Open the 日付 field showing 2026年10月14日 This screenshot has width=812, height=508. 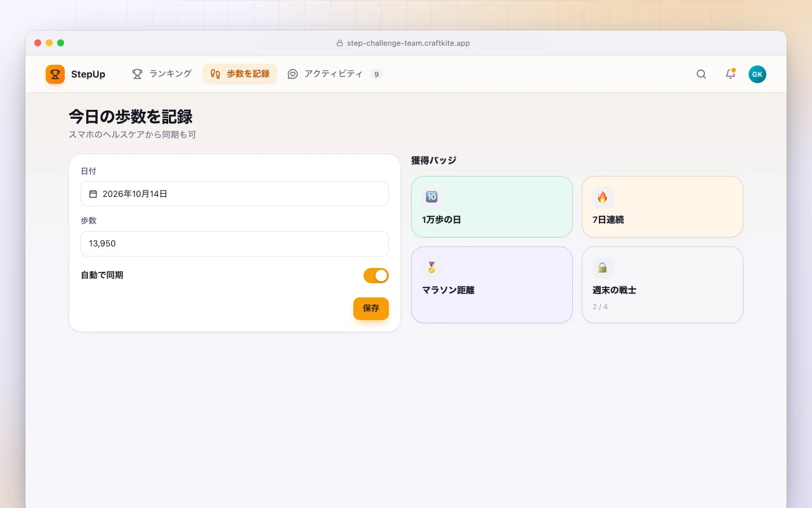(235, 194)
